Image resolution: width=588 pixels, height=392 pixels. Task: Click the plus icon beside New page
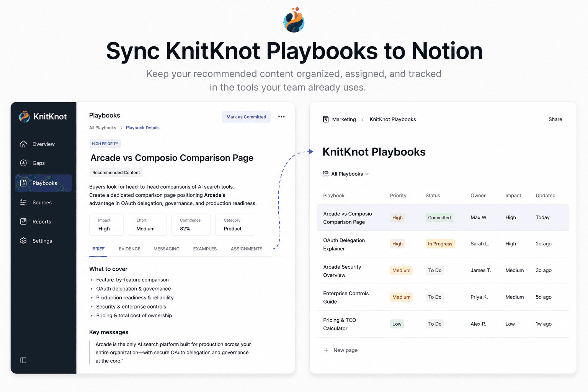(326, 350)
